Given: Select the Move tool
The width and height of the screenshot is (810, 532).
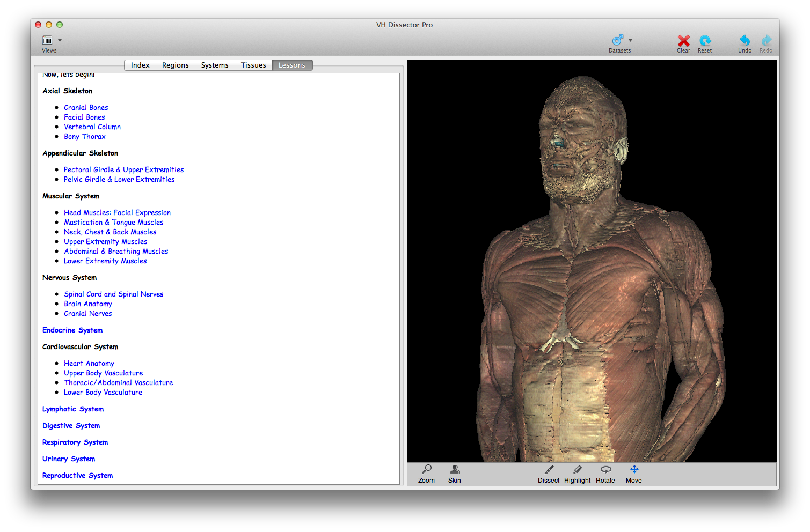Looking at the screenshot, I should pos(634,469).
